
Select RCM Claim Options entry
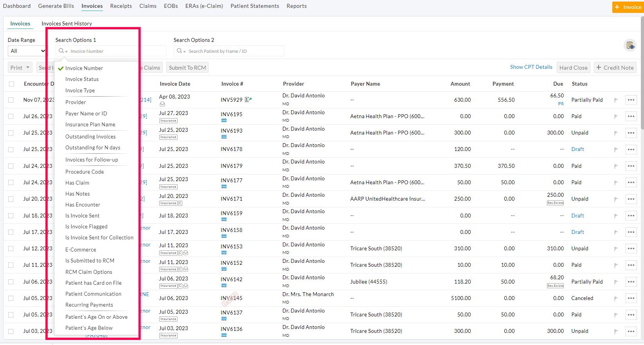[x=88, y=272]
